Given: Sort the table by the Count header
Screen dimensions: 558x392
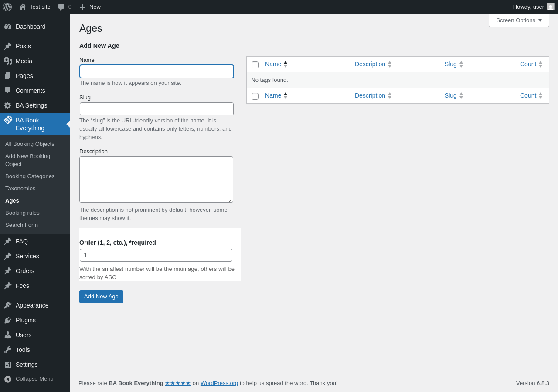Looking at the screenshot, I should (528, 64).
